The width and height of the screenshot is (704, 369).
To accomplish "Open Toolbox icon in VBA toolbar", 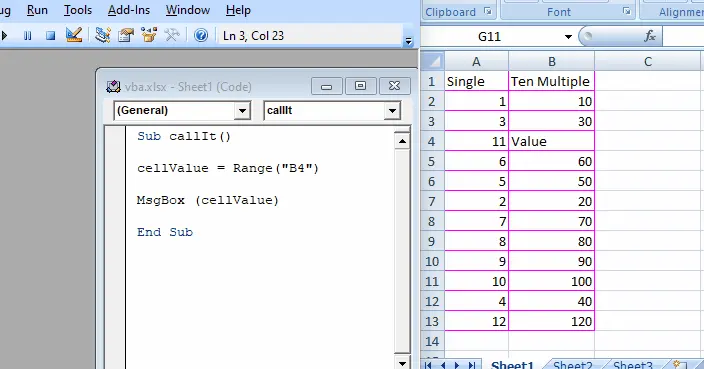I will click(172, 35).
